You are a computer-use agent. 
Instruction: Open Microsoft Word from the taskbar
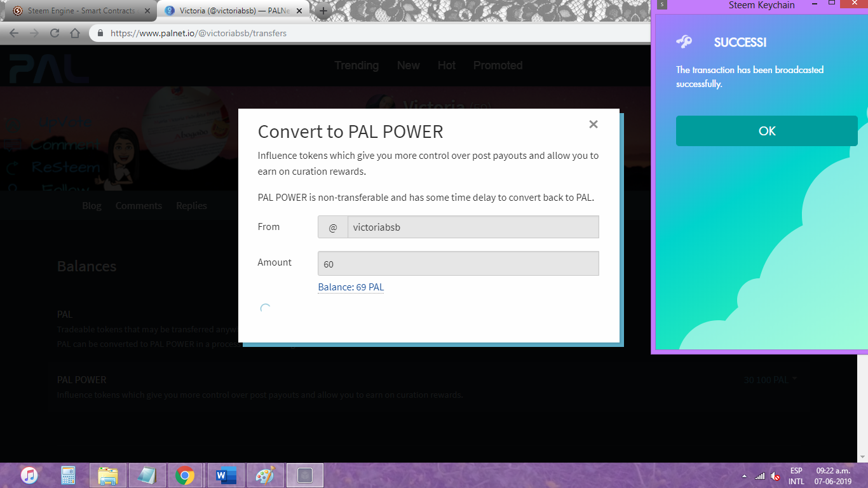tap(225, 475)
